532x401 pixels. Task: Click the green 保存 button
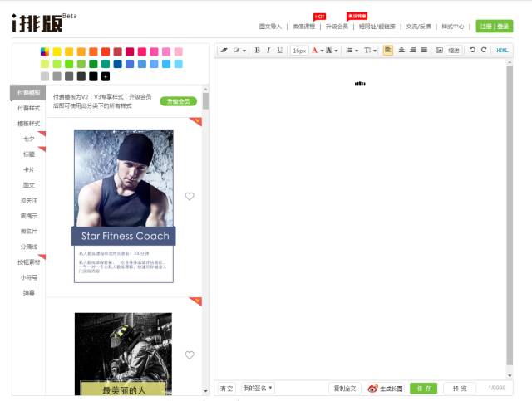click(423, 389)
